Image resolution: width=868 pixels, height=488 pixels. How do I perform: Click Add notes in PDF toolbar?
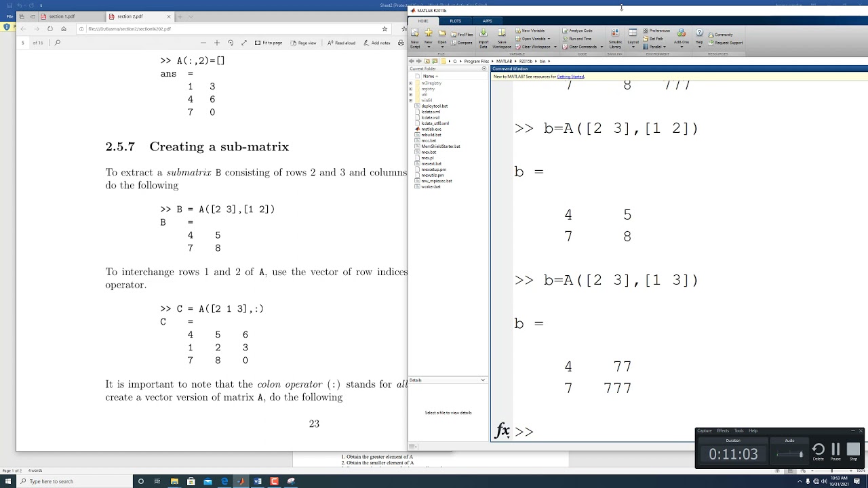click(x=376, y=43)
